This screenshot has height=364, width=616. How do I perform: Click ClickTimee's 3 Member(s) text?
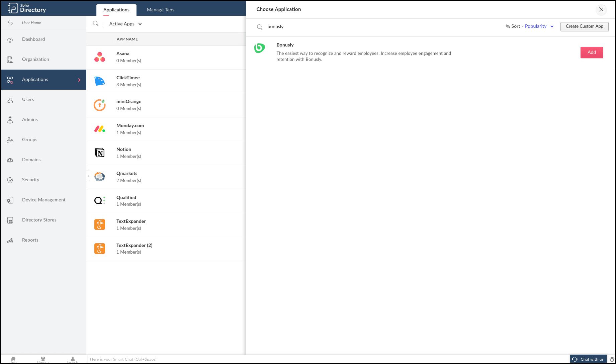coord(129,85)
